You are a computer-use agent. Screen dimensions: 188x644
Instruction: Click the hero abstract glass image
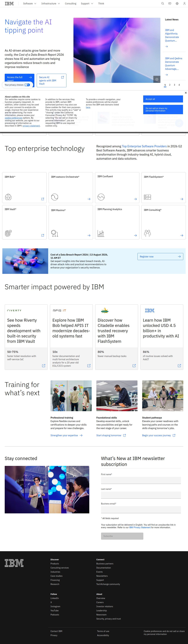[117, 50]
